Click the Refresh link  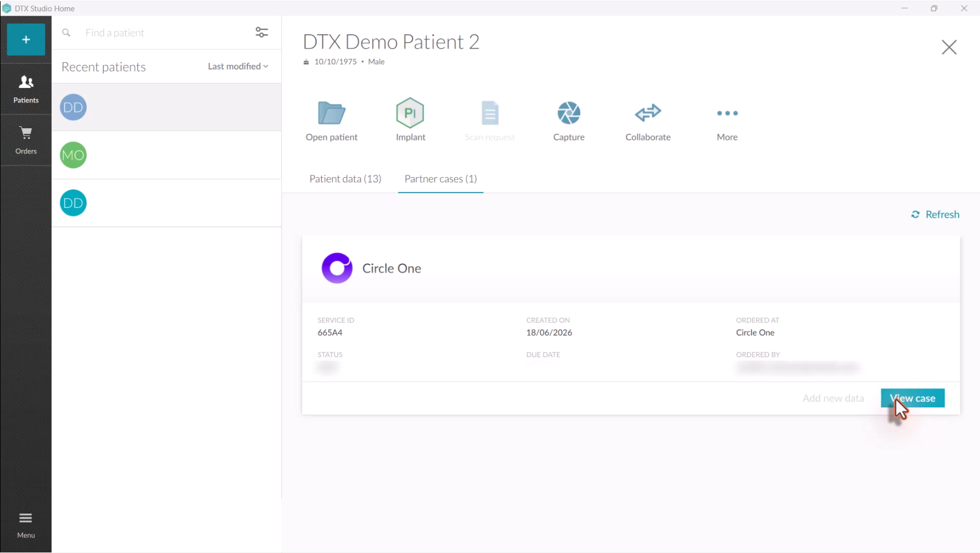[x=935, y=215]
